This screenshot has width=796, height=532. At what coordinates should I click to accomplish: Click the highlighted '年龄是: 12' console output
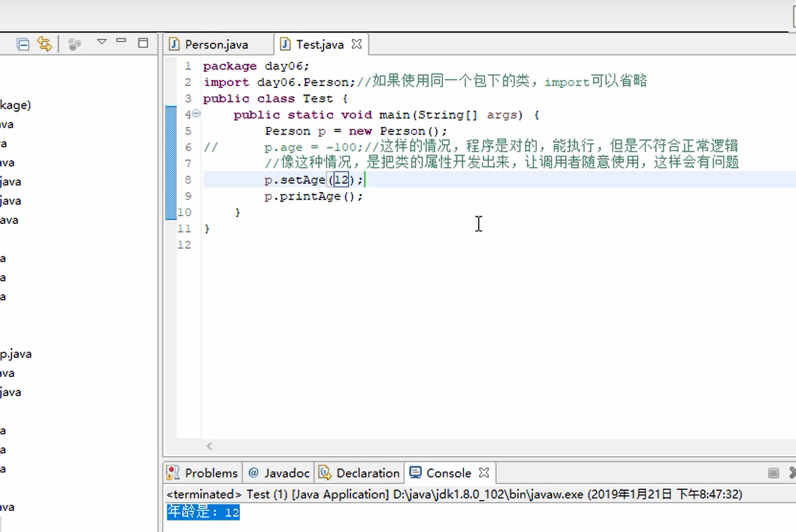pyautogui.click(x=203, y=512)
